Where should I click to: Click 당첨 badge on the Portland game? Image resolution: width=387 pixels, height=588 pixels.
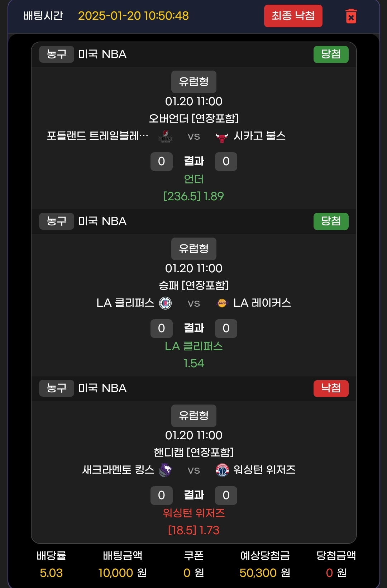click(x=331, y=54)
